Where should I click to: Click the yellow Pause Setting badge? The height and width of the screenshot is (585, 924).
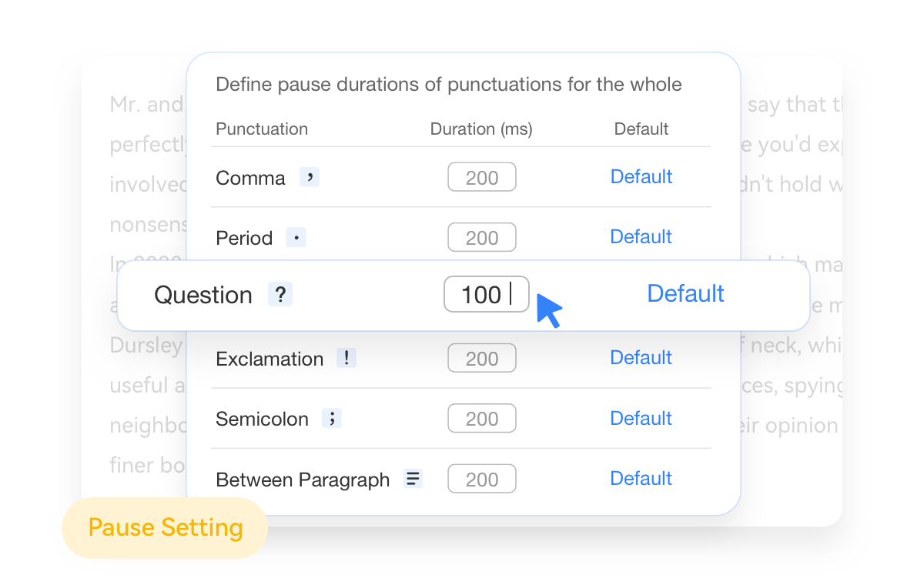pos(164,528)
